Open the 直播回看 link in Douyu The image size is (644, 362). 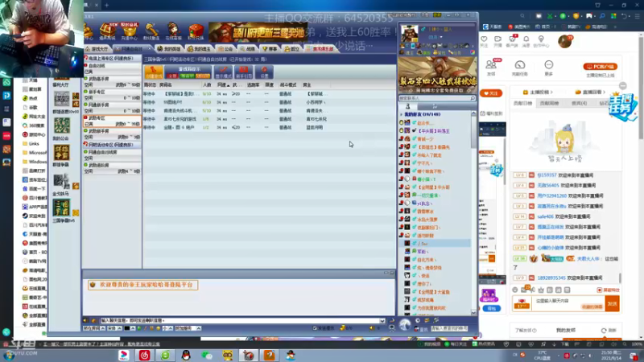click(x=591, y=92)
